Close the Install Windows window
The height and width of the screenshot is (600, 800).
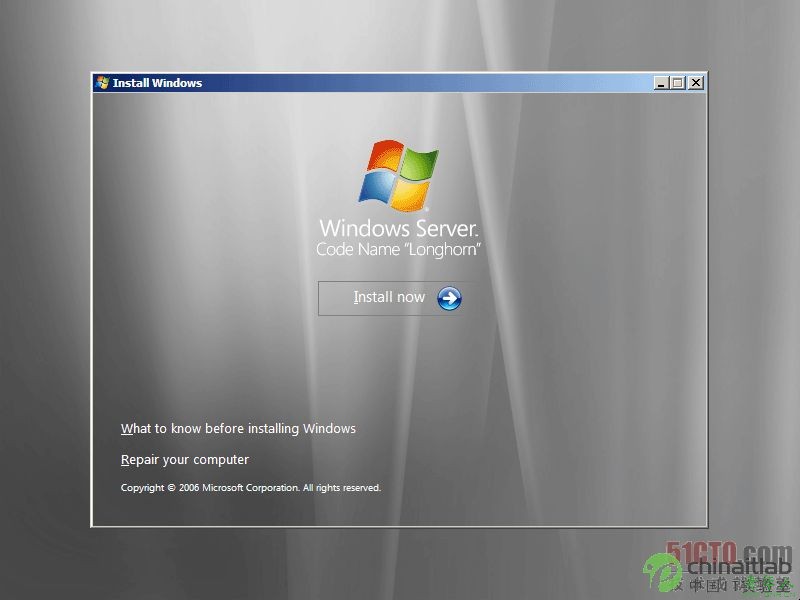(696, 83)
